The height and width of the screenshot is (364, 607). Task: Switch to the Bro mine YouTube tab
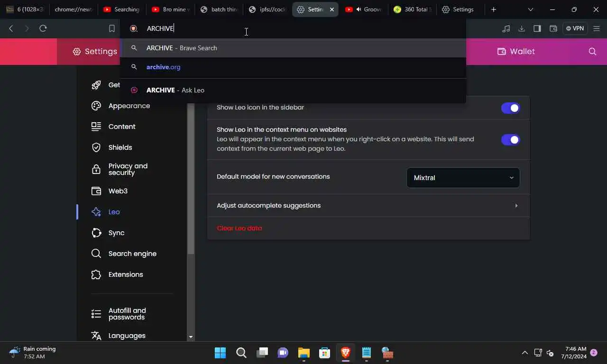[x=171, y=9]
